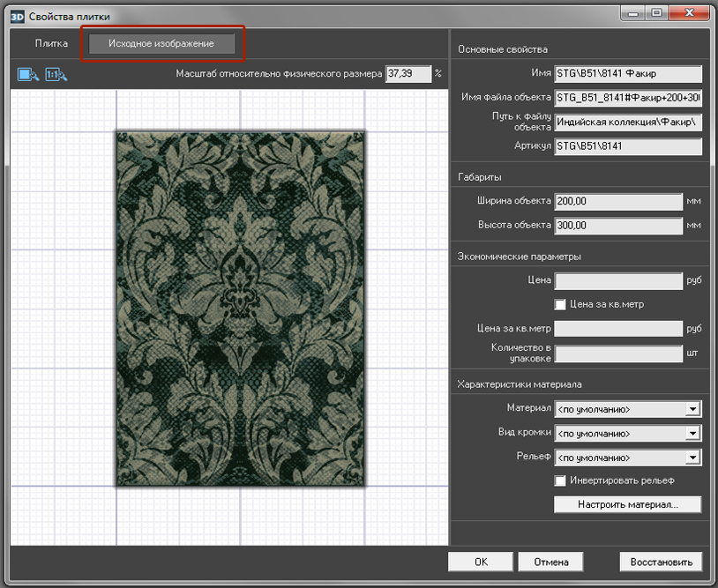Click the damask tile image preview
Image resolution: width=718 pixels, height=588 pixels.
[x=240, y=309]
